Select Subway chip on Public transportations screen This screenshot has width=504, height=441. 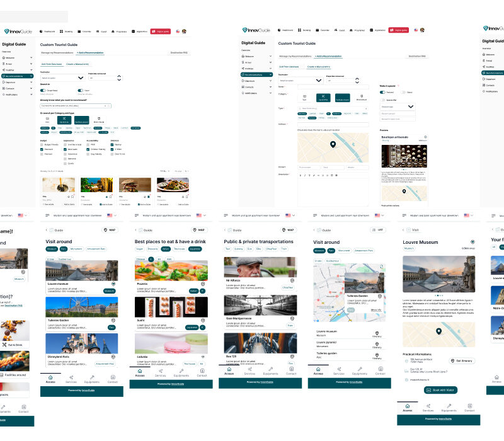point(239,249)
